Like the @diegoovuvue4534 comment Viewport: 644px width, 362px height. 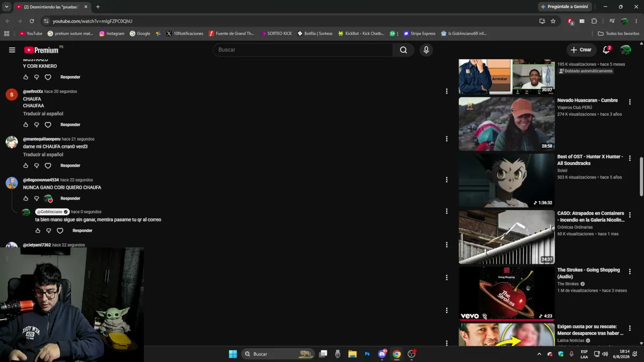(x=26, y=198)
